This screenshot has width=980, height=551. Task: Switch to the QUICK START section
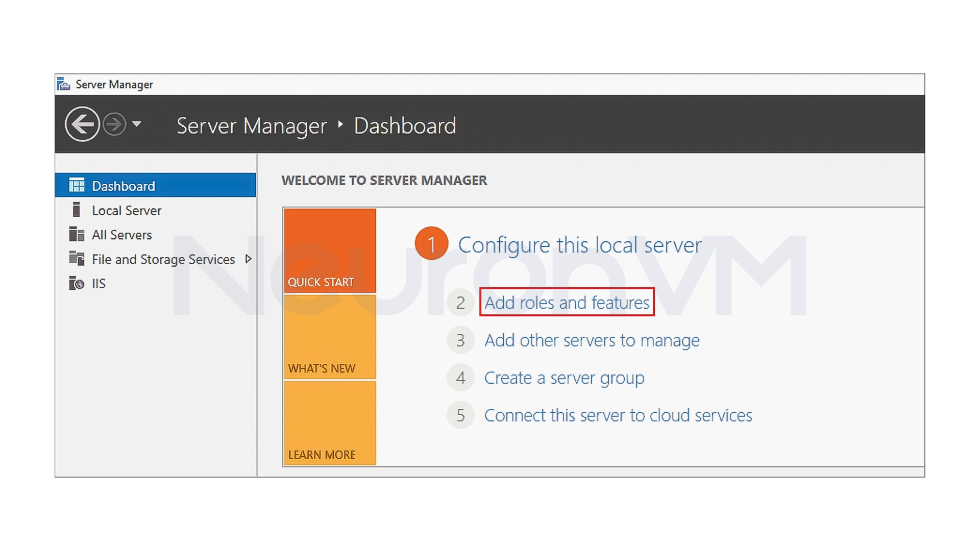tap(329, 250)
